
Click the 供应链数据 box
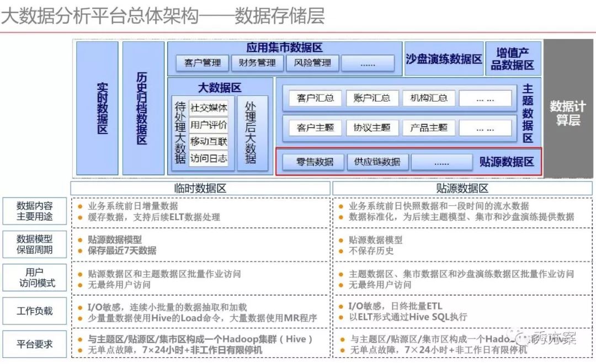(x=377, y=162)
